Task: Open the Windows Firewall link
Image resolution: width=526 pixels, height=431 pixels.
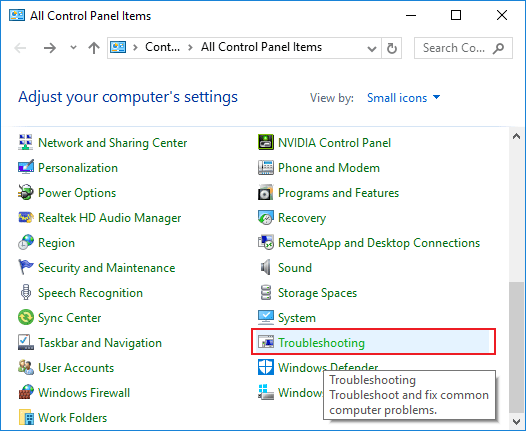Action: (84, 392)
